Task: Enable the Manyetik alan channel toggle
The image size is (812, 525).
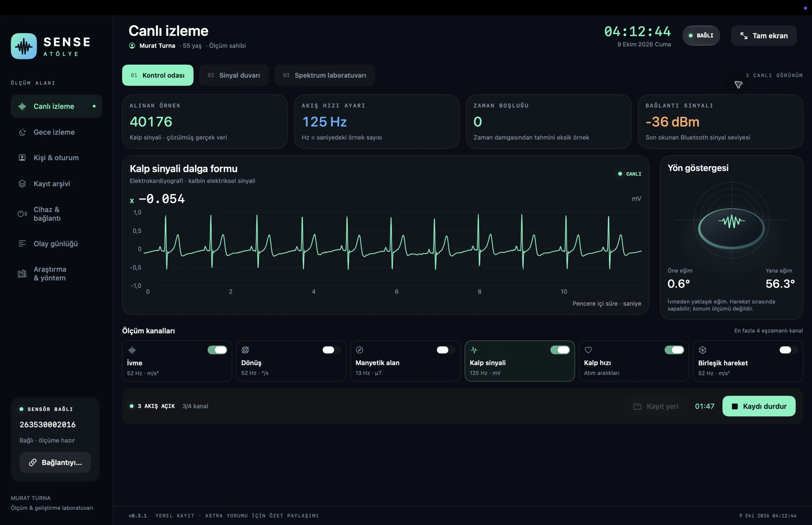Action: click(x=446, y=350)
